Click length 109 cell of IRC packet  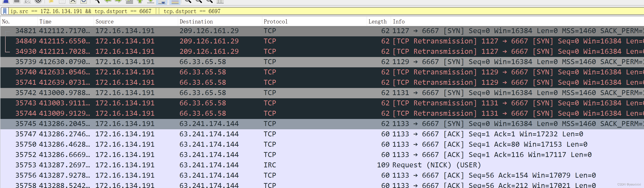(x=383, y=165)
